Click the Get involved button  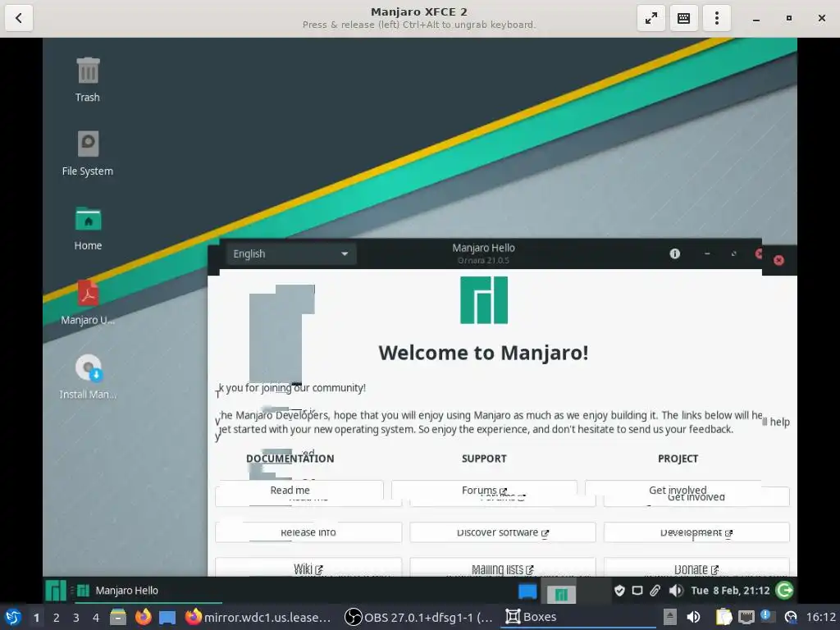click(678, 491)
